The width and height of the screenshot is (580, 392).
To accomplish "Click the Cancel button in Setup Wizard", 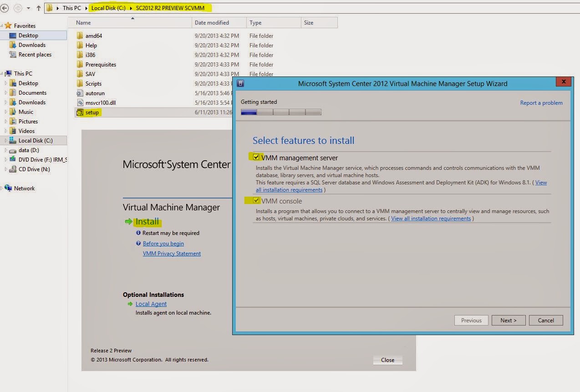I will coord(546,320).
